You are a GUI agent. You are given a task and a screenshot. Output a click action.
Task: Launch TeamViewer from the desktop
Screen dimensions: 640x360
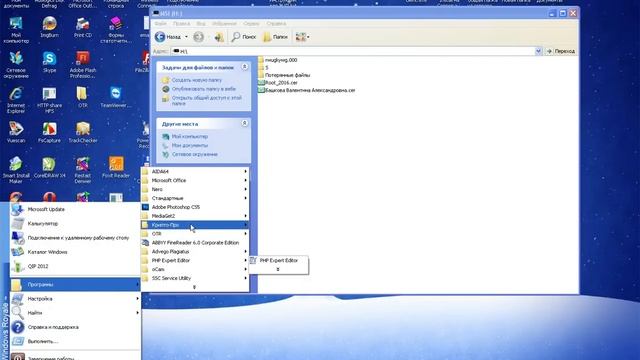coord(116,98)
